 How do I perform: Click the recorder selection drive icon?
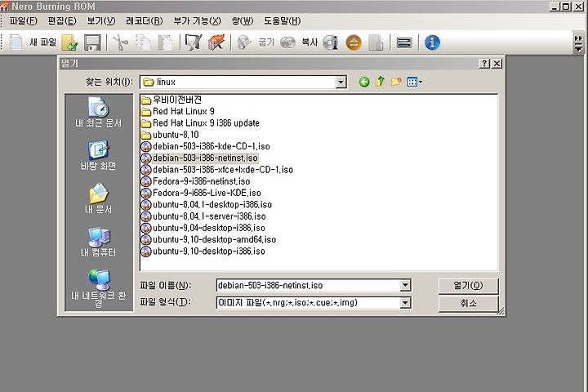(x=404, y=42)
